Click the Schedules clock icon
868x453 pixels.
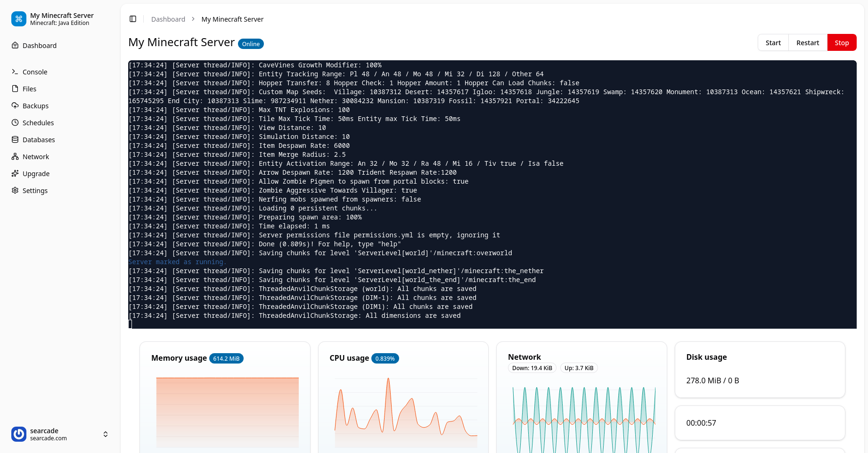pyautogui.click(x=15, y=122)
